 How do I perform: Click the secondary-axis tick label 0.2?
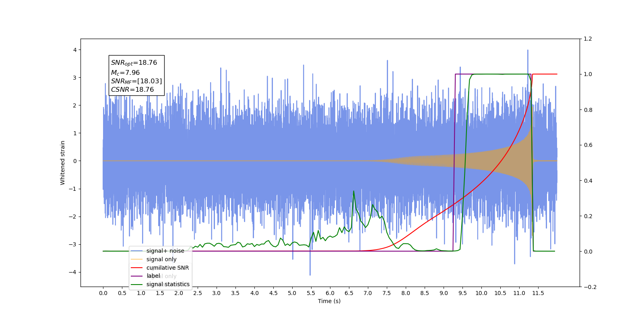(588, 216)
